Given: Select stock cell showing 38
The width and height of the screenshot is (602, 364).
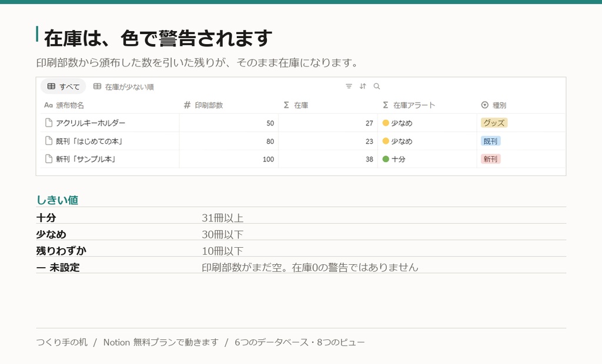Looking at the screenshot, I should pos(328,159).
